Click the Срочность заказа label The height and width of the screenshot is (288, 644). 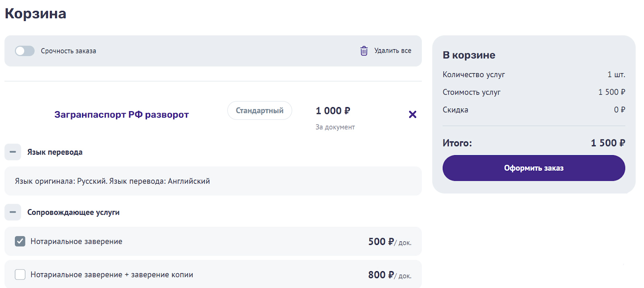pos(68,51)
